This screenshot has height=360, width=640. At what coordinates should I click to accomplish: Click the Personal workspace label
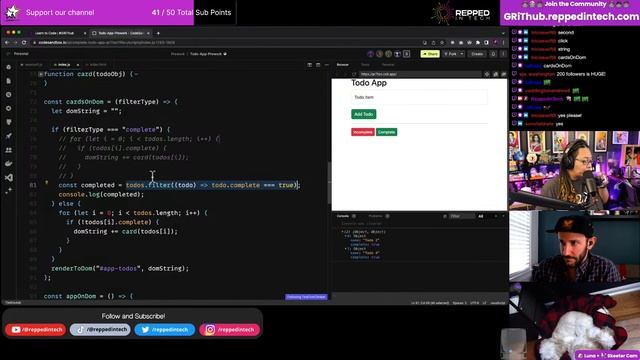point(21,54)
